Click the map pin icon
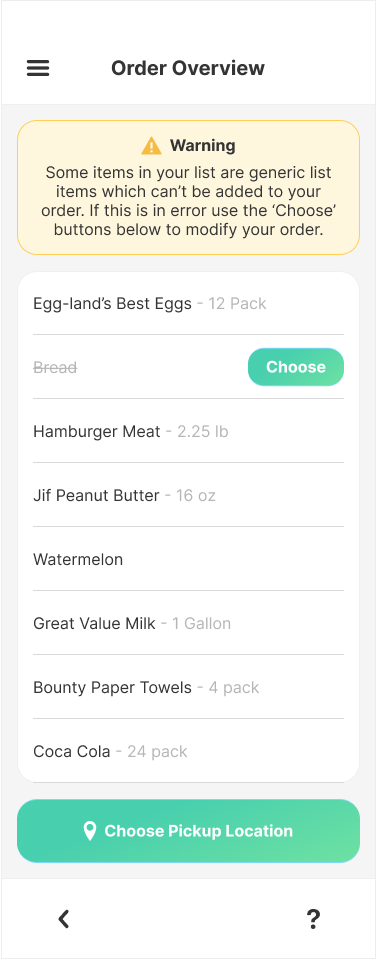377x959 pixels. tap(90, 831)
